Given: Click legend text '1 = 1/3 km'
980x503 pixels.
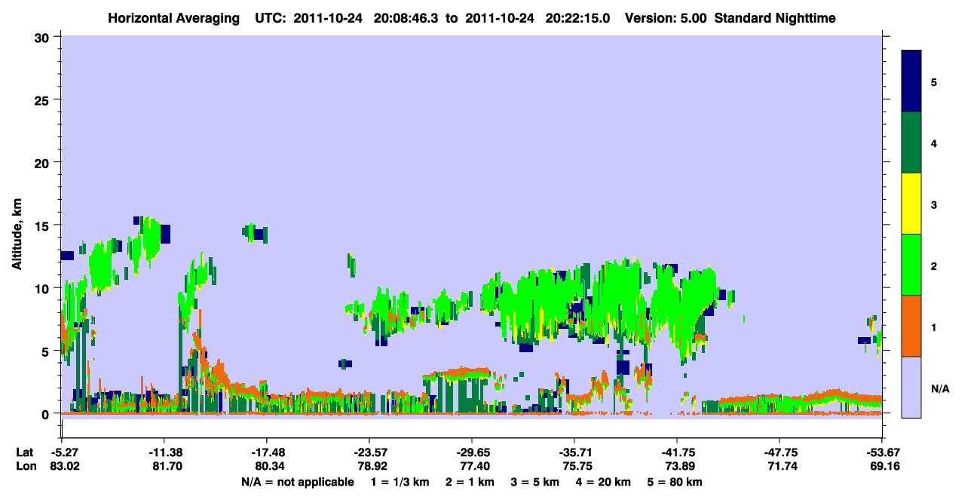Looking at the screenshot, I should click(x=400, y=482).
